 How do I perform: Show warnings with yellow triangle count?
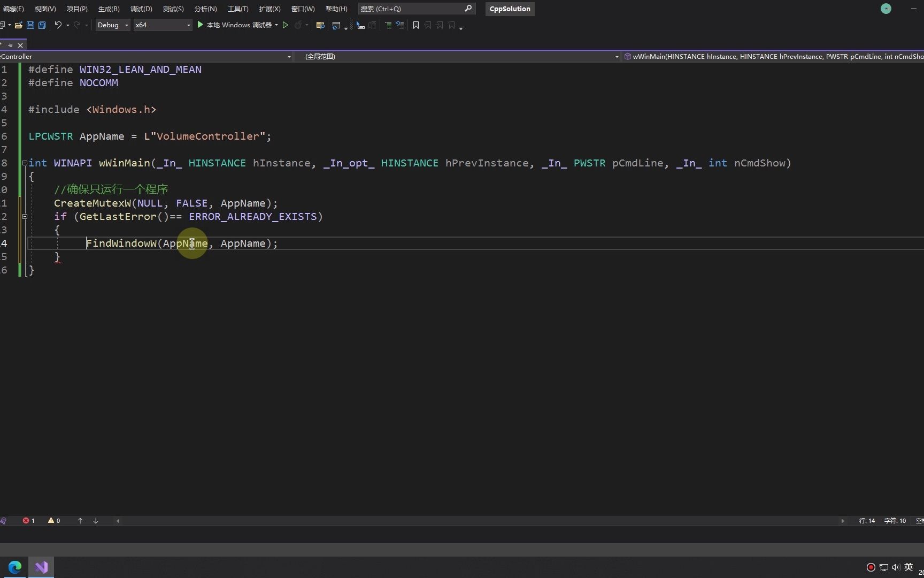tap(54, 521)
